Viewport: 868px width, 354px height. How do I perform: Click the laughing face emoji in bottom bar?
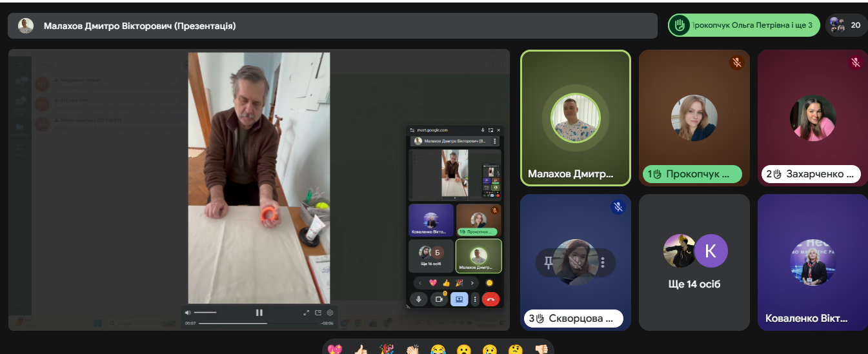(x=438, y=351)
